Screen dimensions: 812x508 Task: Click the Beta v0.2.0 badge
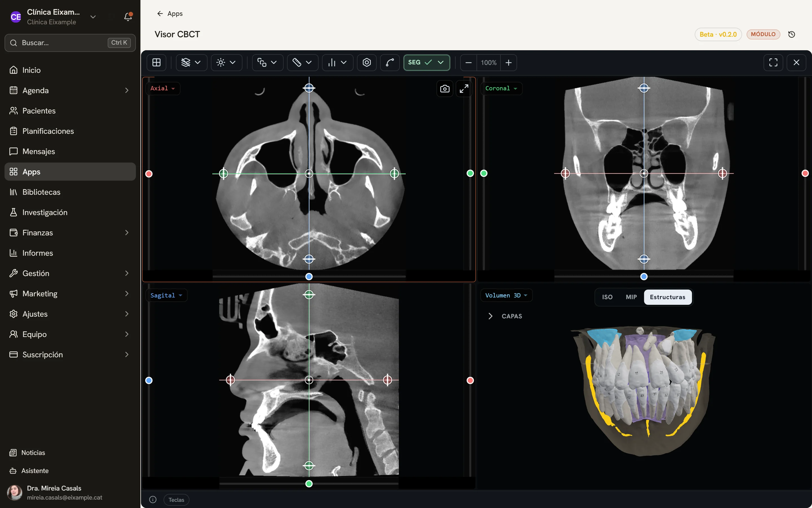click(x=718, y=34)
